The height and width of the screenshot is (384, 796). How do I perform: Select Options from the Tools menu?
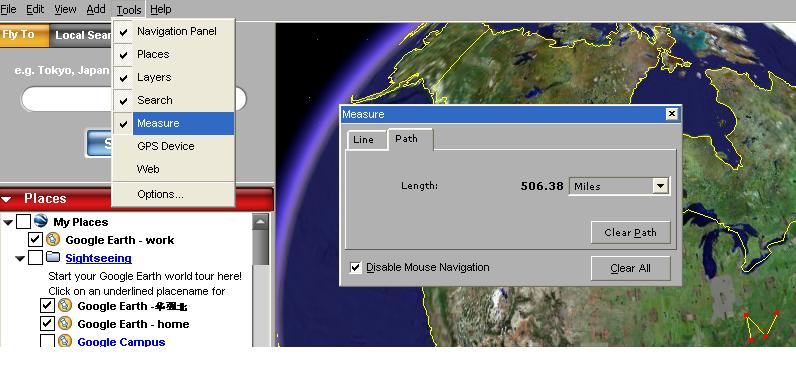[160, 194]
